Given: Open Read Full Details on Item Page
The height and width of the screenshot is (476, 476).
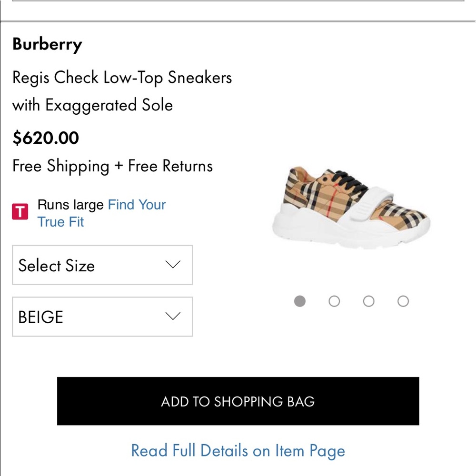Looking at the screenshot, I should (x=238, y=450).
